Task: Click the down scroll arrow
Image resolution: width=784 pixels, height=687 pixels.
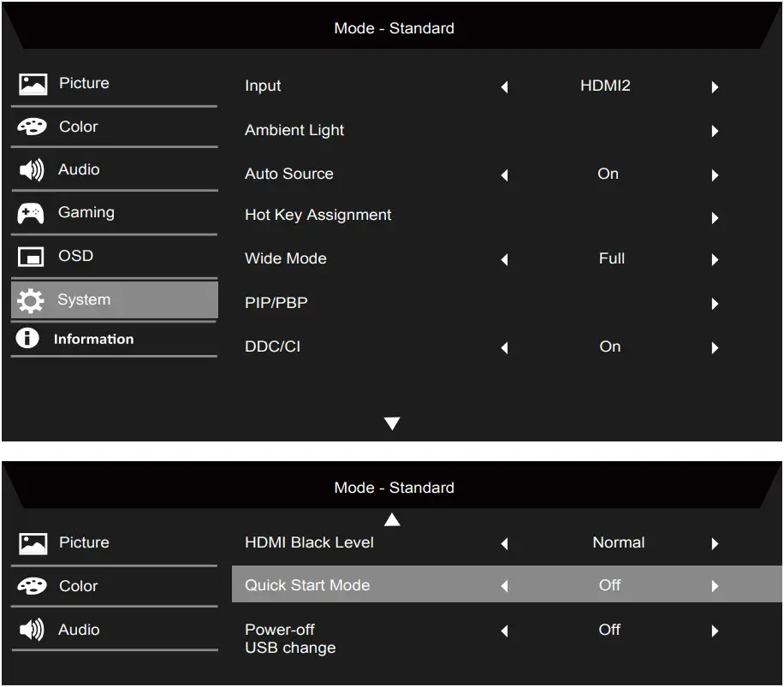Action: pyautogui.click(x=392, y=423)
